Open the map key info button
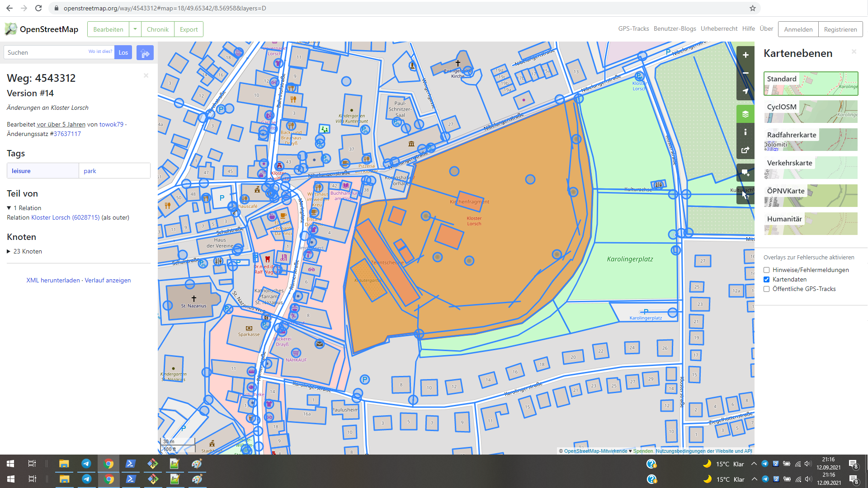The width and height of the screenshot is (868, 488). click(745, 132)
